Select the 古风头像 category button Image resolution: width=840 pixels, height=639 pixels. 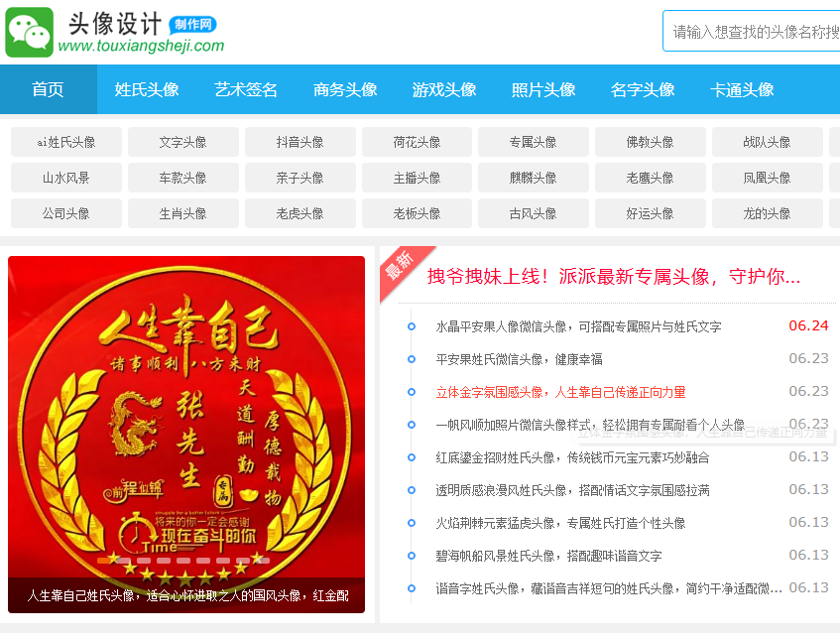pos(534,213)
